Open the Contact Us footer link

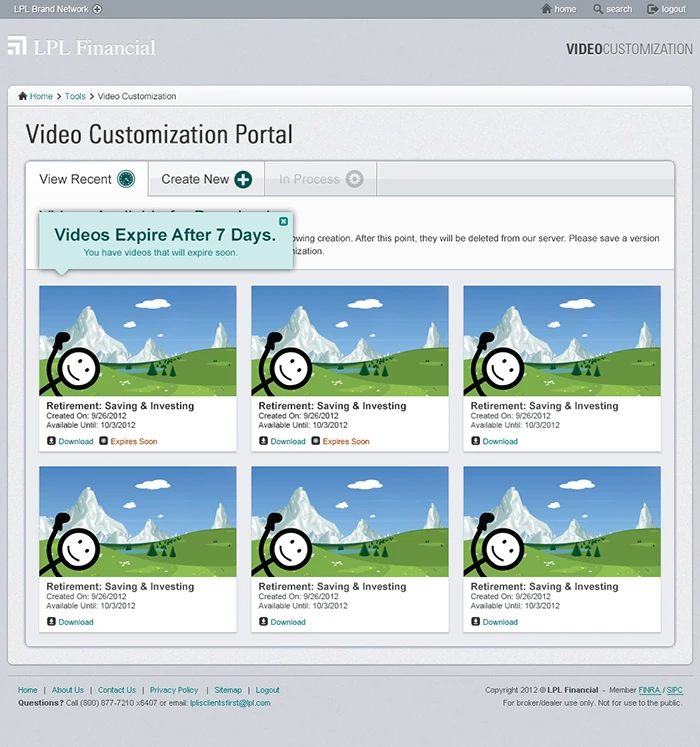[x=117, y=690]
